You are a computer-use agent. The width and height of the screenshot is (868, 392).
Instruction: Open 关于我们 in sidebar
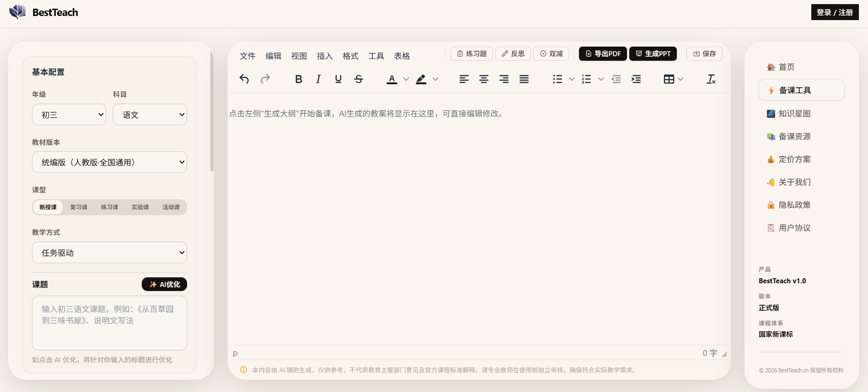pyautogui.click(x=801, y=182)
